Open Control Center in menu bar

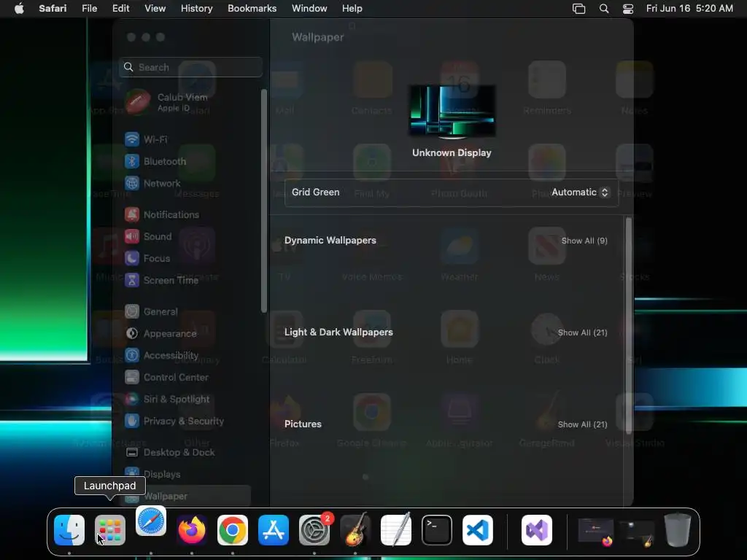tap(628, 9)
